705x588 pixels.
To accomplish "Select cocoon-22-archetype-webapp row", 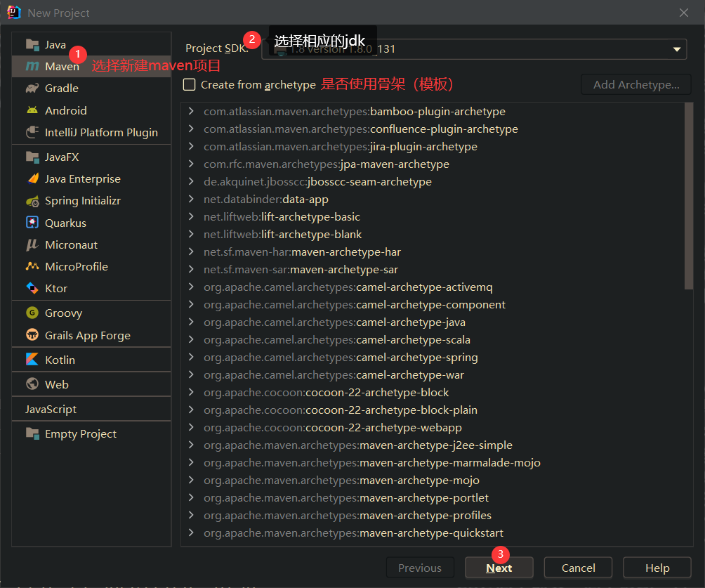I will click(433, 427).
